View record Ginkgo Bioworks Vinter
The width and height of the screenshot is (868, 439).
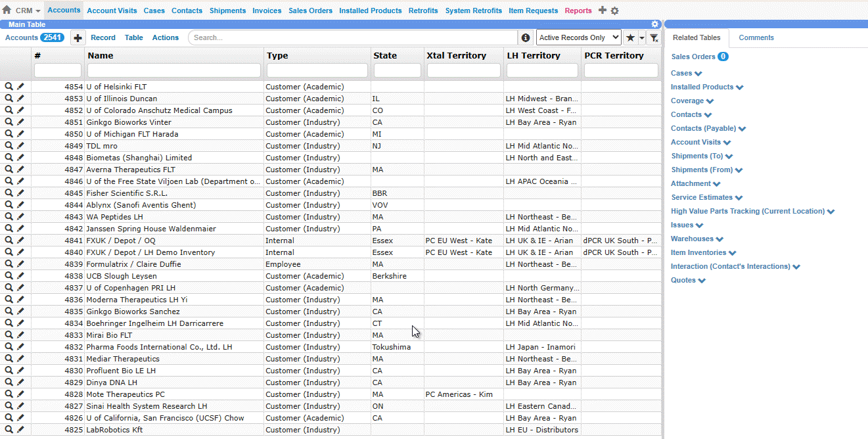[x=9, y=122]
